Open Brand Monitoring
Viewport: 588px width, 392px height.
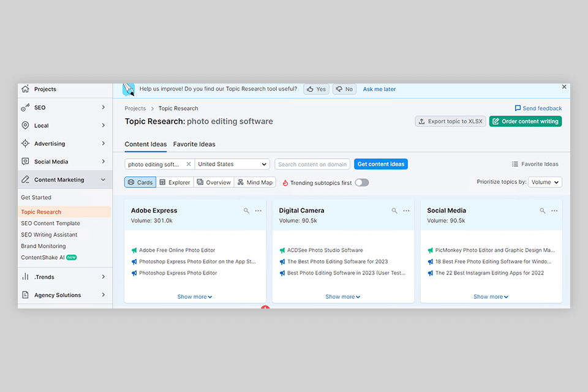click(x=43, y=246)
